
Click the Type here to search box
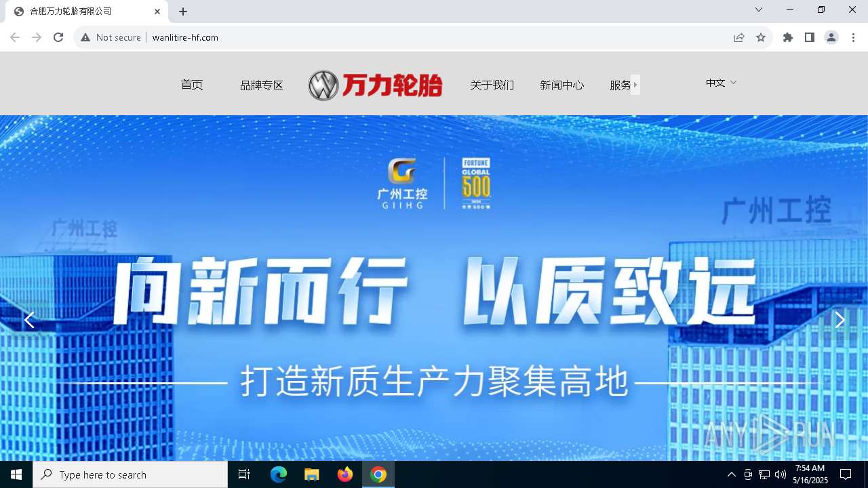[130, 474]
